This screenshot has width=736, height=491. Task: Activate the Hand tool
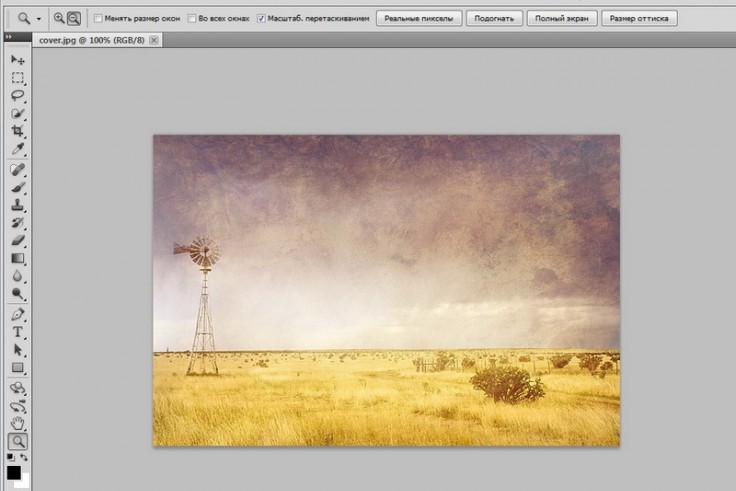[18, 423]
